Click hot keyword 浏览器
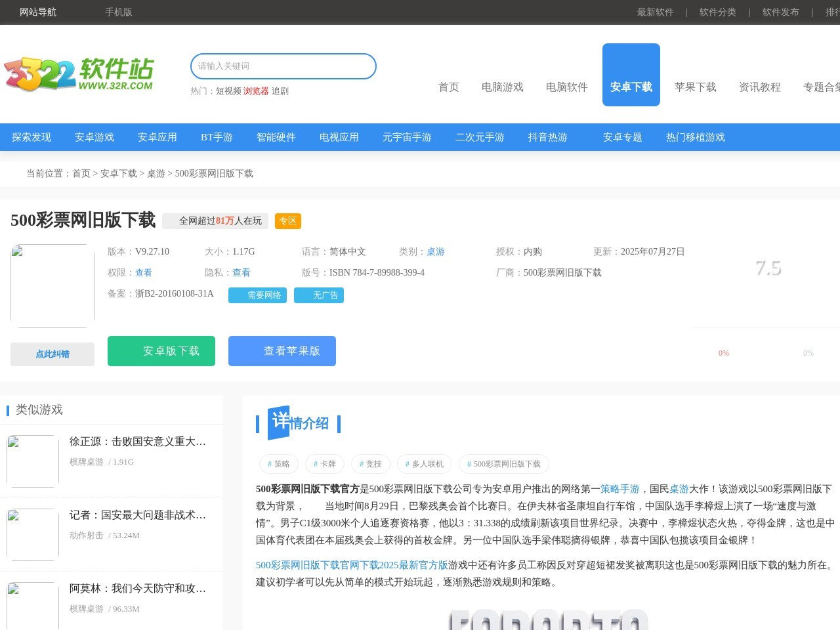840x630 pixels. pyautogui.click(x=256, y=91)
